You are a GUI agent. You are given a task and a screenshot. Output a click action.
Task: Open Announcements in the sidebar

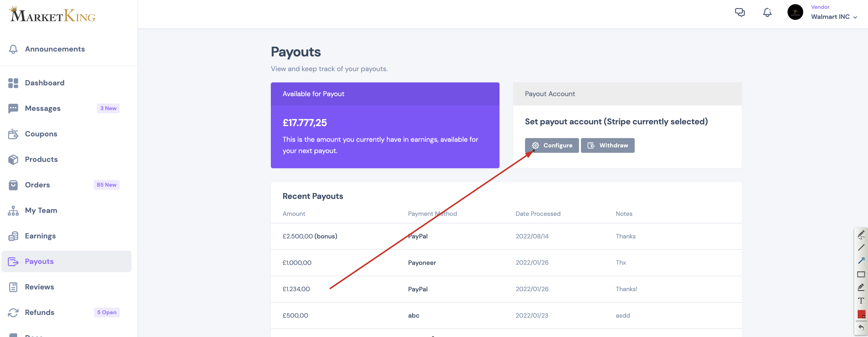55,49
